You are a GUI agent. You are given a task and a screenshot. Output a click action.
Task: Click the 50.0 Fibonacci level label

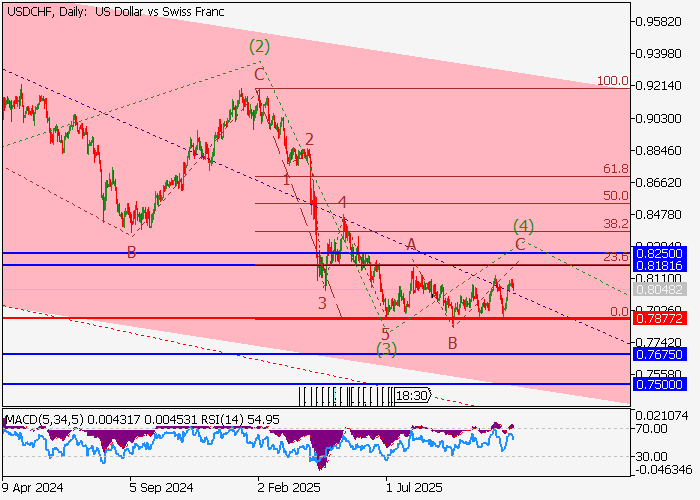pyautogui.click(x=615, y=197)
